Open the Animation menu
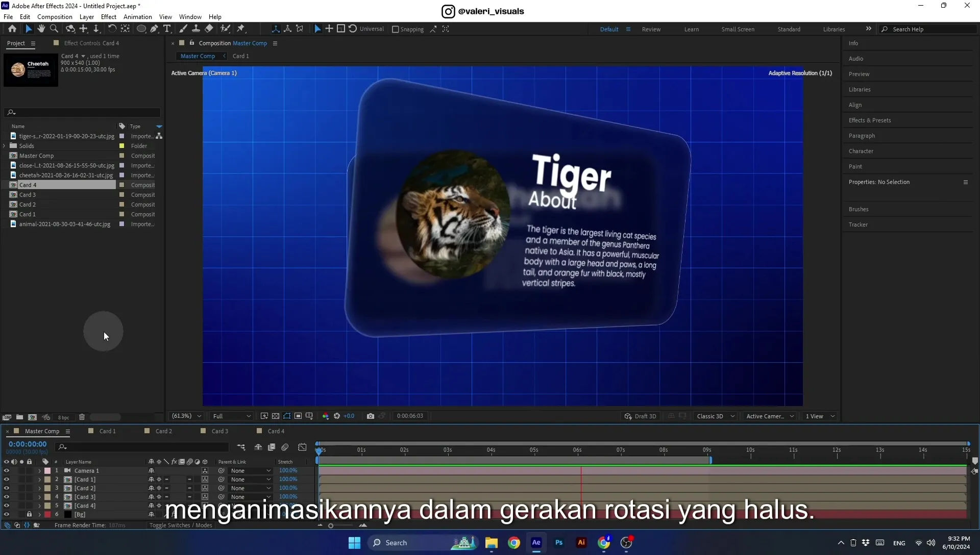 137,17
